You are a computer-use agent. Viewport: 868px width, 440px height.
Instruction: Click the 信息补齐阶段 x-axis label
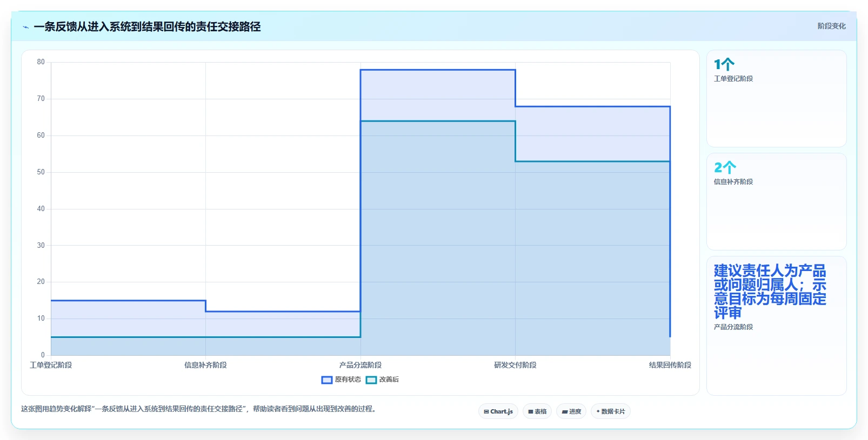pyautogui.click(x=205, y=365)
